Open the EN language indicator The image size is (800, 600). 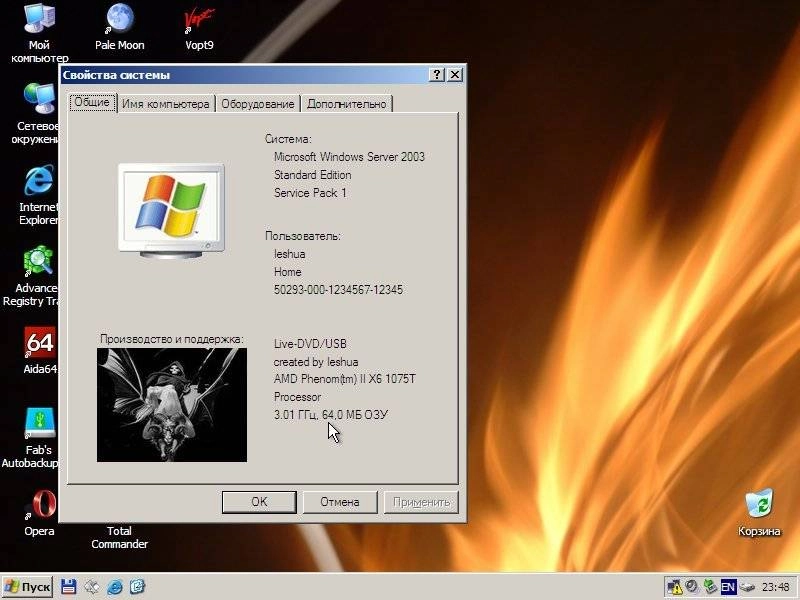tap(728, 587)
